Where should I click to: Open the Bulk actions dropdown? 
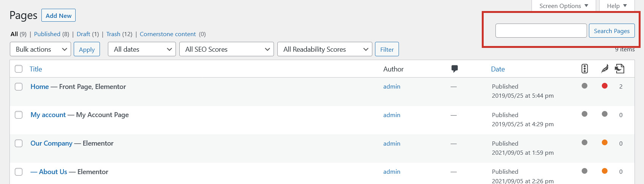40,49
